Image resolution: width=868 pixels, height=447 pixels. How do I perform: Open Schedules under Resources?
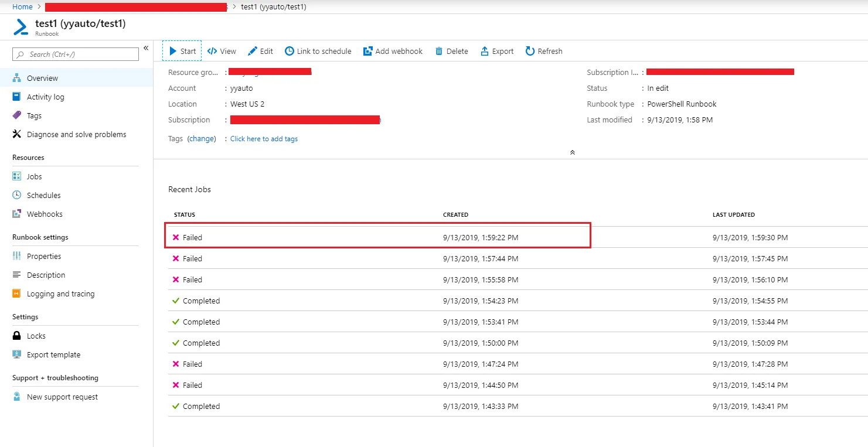tap(76, 195)
